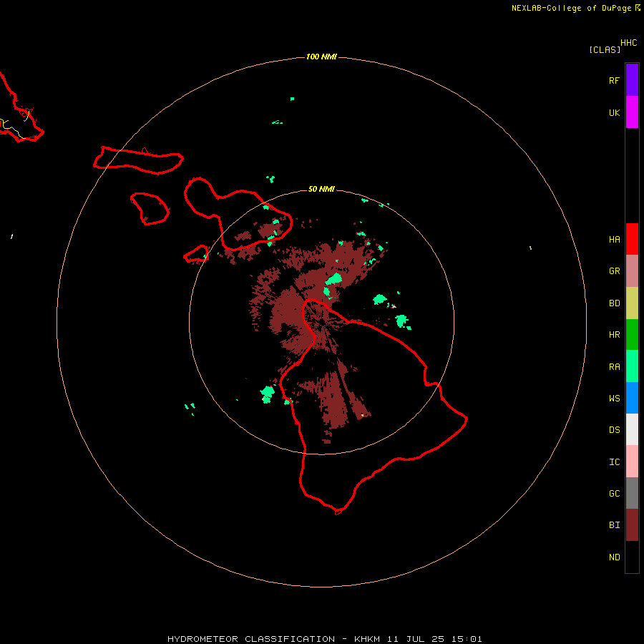Viewport: 644px width, 644px height.
Task: Click the GC gray legend swatch
Action: [x=632, y=493]
